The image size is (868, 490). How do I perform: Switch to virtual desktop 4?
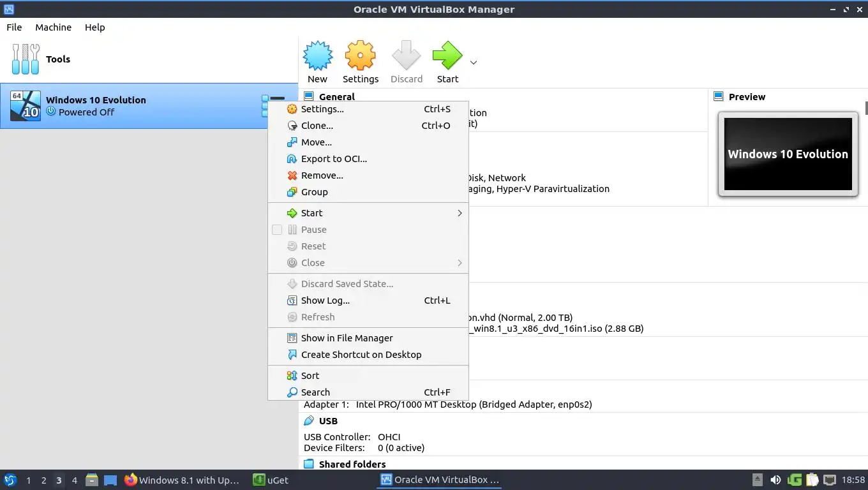[75, 480]
